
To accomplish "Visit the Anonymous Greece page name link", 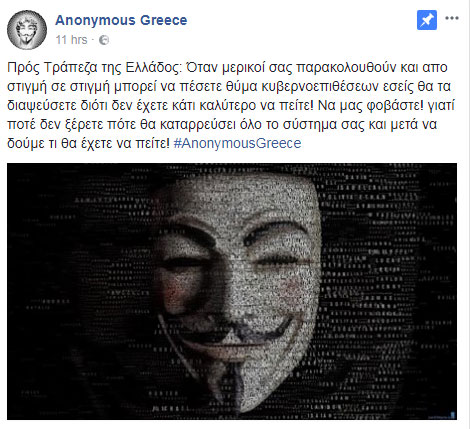I will (121, 20).
